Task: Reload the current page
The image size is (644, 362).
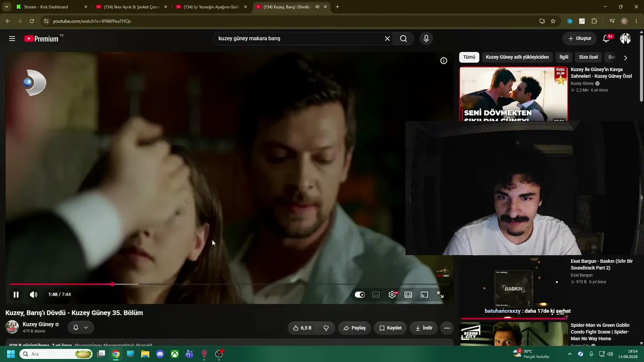Action: (32, 21)
